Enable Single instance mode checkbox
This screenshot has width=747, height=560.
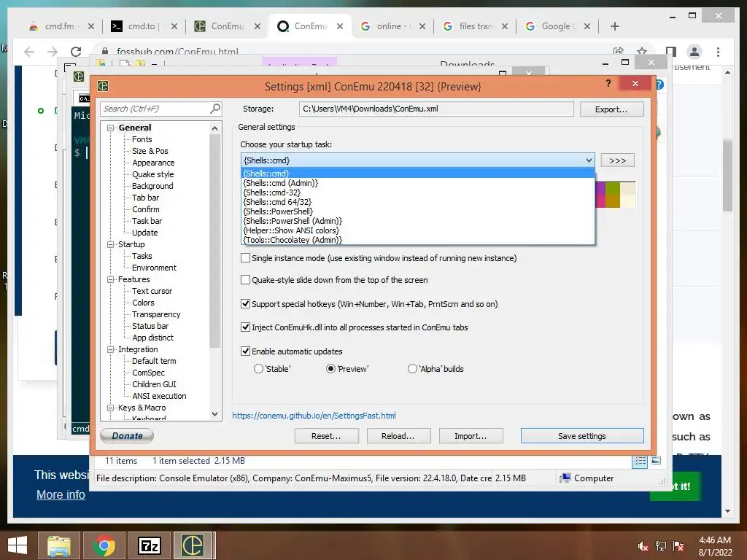(245, 257)
